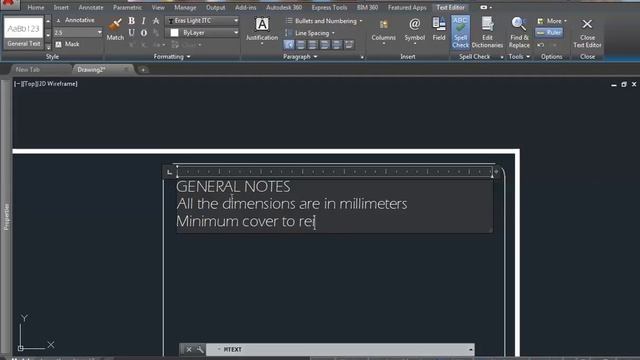Select the Text Editor ribbon tab

pyautogui.click(x=450, y=7)
